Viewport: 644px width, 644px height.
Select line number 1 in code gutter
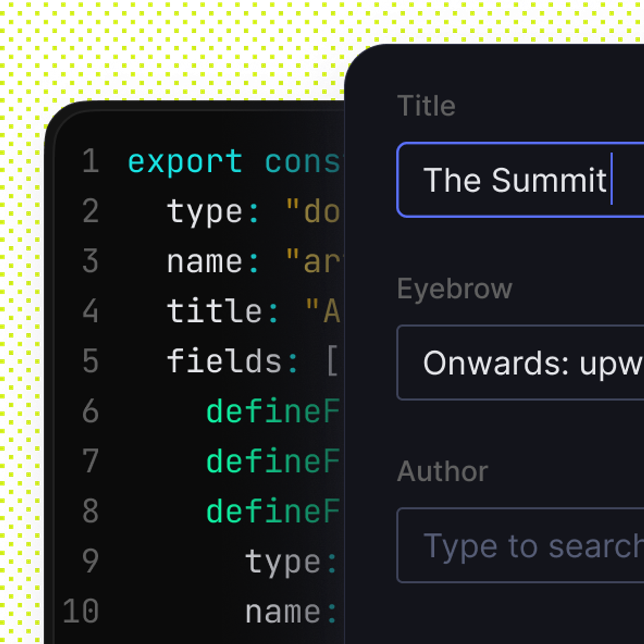91,162
